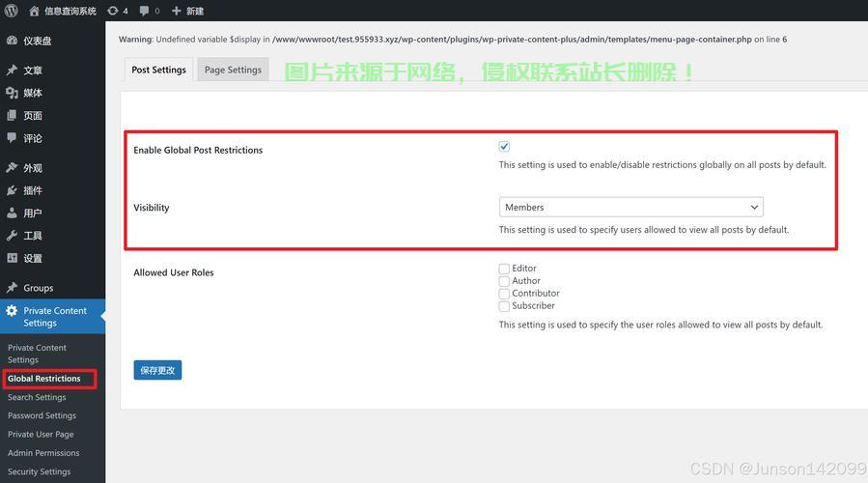Click the 媒体 media icon
The image size is (868, 483).
(x=12, y=93)
